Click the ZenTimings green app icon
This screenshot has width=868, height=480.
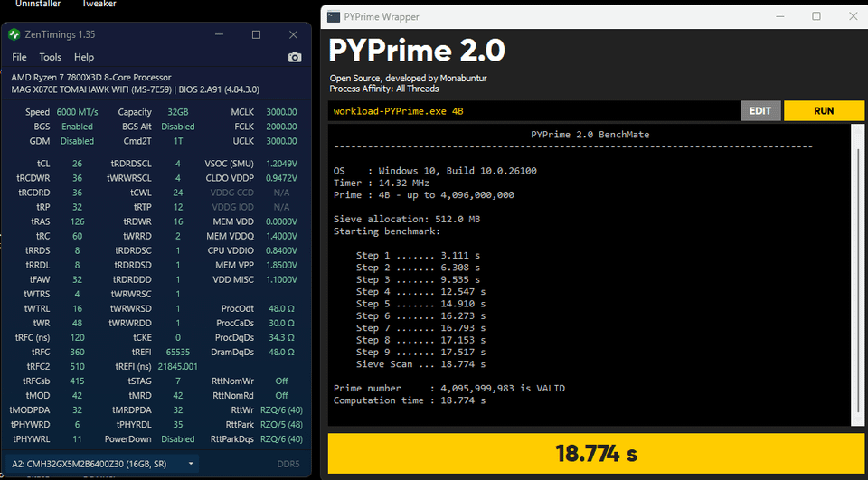pos(14,34)
